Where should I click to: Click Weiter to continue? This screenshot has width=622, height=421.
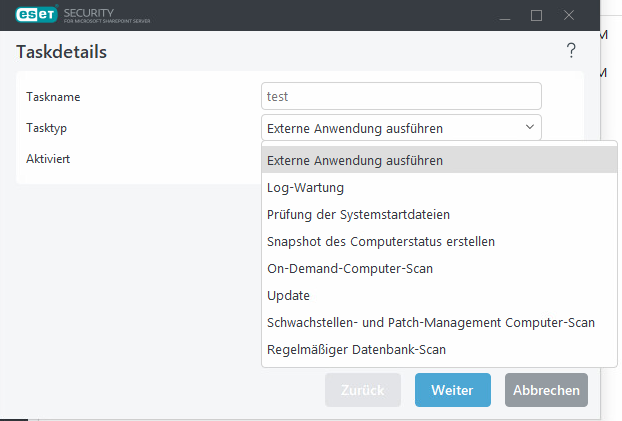pos(452,390)
